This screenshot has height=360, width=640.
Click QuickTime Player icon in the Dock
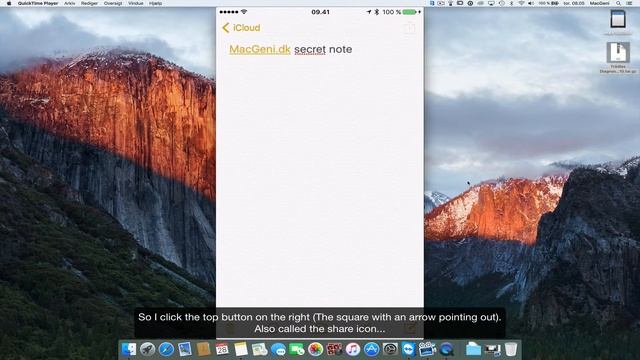pyautogui.click(x=446, y=349)
